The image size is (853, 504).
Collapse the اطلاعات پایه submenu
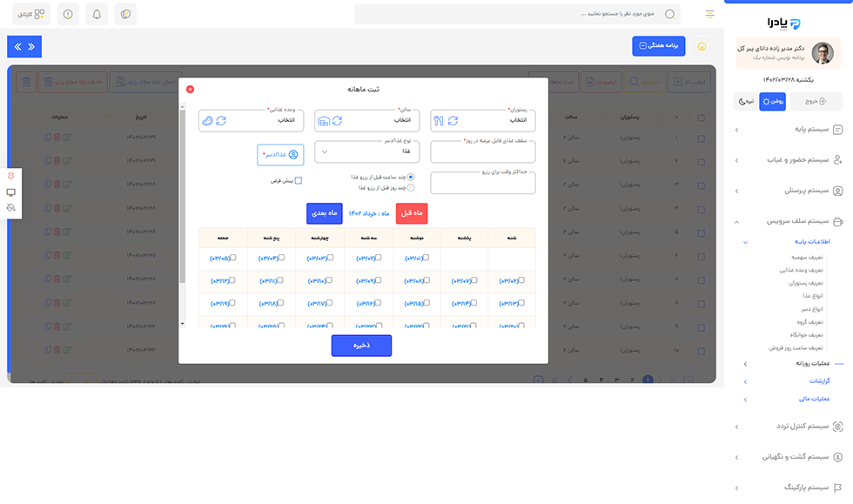745,242
